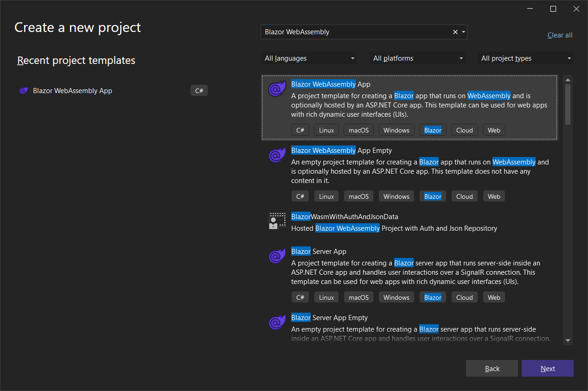Open the search history dropdown arrow
Image resolution: width=588 pixels, height=391 pixels.
(x=463, y=32)
